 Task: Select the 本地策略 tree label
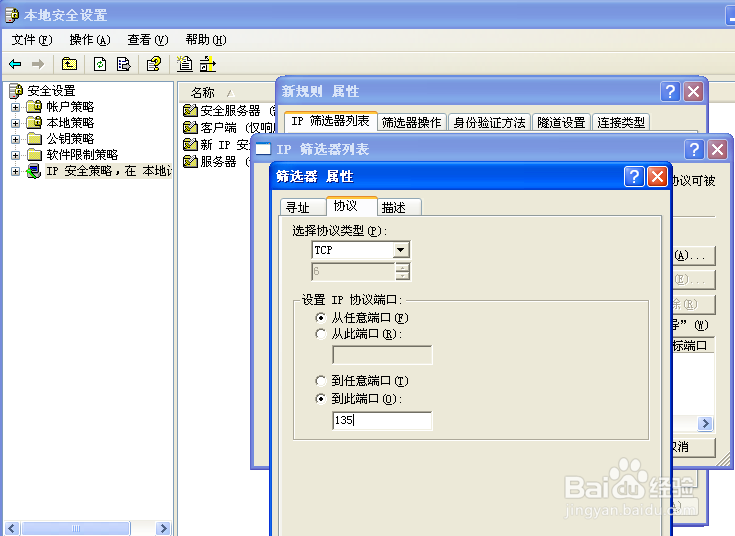click(70, 123)
